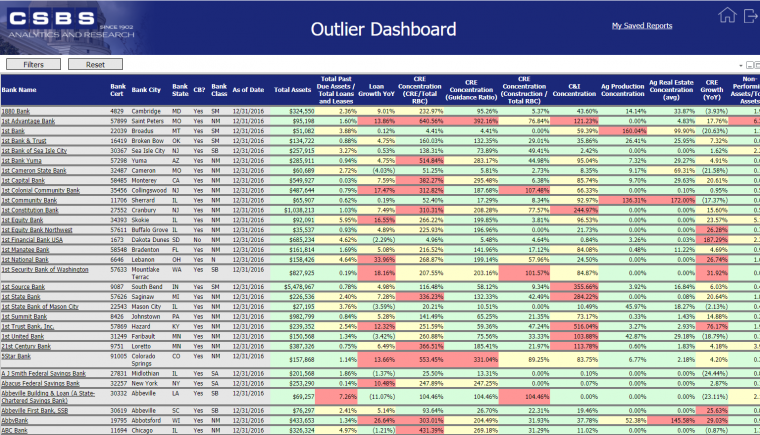Open 1st State Bank of Mason City
This screenshot has width=760, height=435.
pyautogui.click(x=40, y=306)
